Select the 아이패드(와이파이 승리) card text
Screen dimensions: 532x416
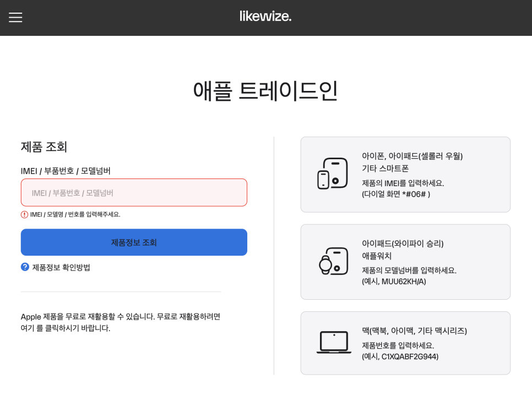[403, 244]
